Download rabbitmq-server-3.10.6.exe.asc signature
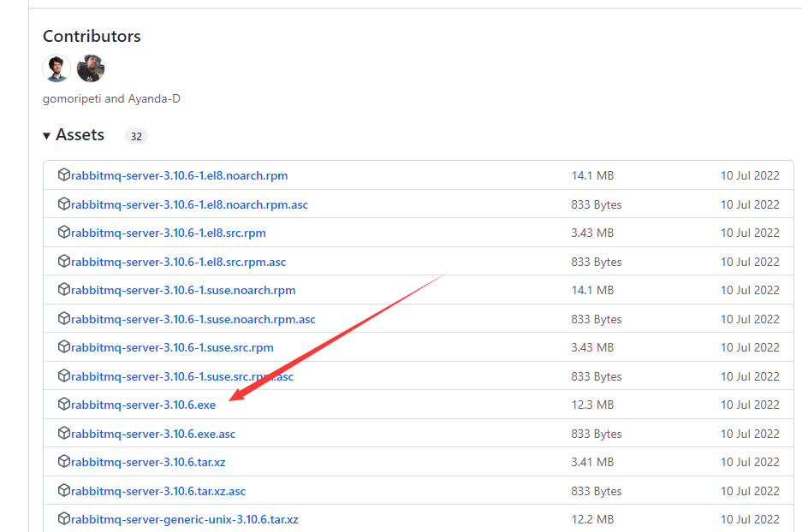 click(153, 434)
